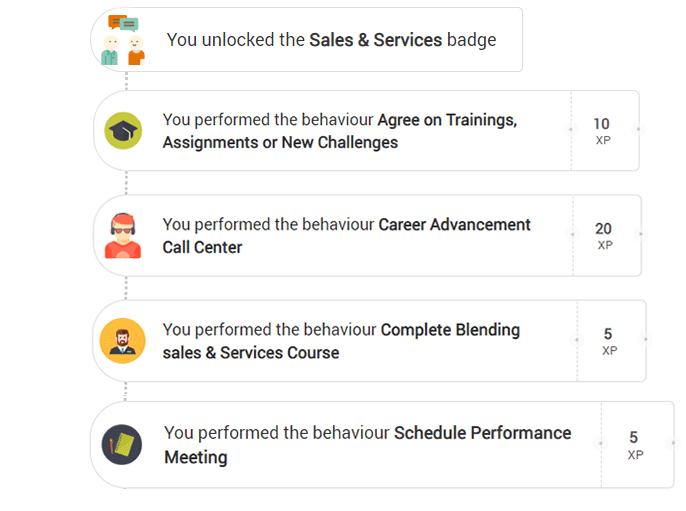Click the 5 XP badge for Complete Blending
The width and height of the screenshot is (686, 511).
click(608, 341)
